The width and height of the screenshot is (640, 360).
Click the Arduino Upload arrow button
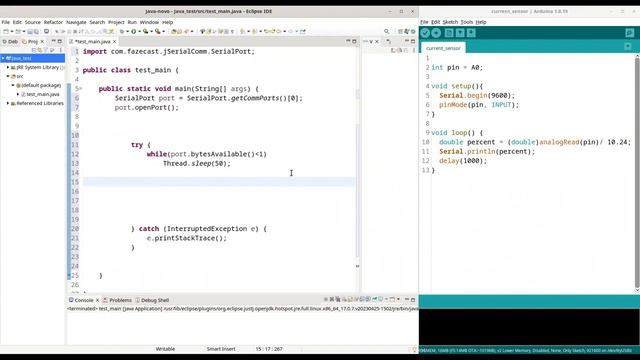[x=436, y=33]
